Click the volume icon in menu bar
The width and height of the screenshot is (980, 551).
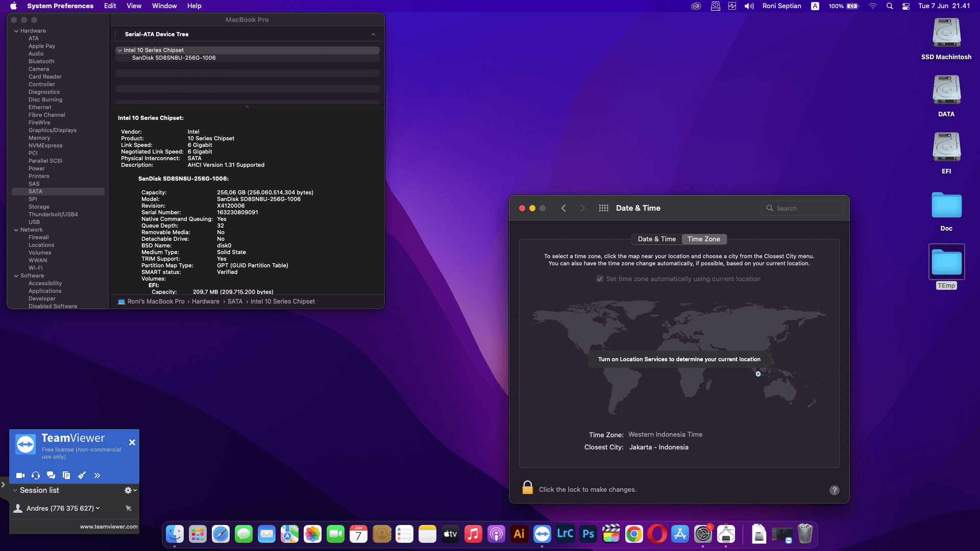click(x=749, y=6)
